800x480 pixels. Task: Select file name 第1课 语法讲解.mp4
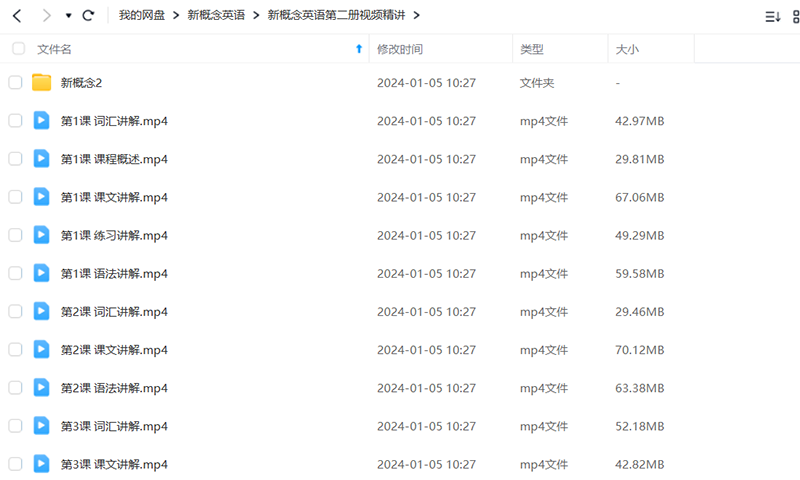(x=114, y=274)
